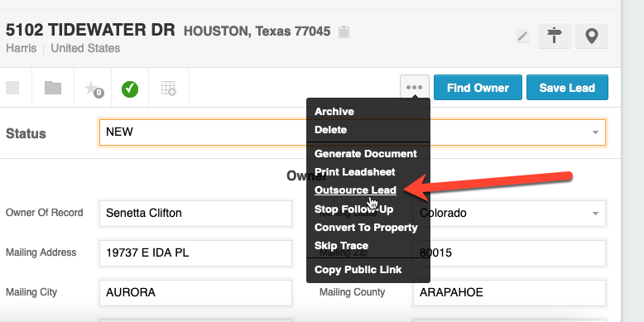
Task: Click the 5102 TIDEWATER DR address heading
Action: [90, 31]
